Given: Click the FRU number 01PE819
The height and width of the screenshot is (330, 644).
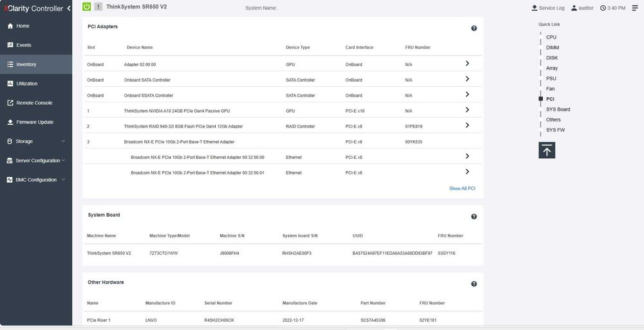Looking at the screenshot, I should 413,127.
